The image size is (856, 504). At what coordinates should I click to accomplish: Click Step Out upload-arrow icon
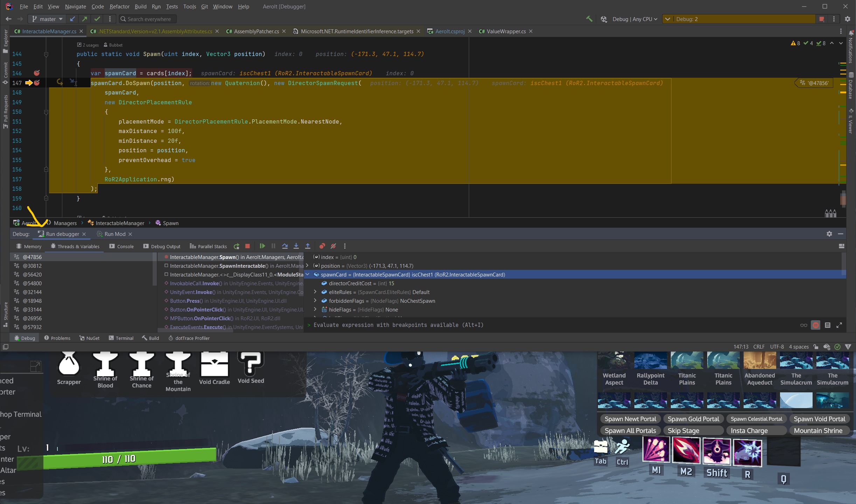[308, 246]
